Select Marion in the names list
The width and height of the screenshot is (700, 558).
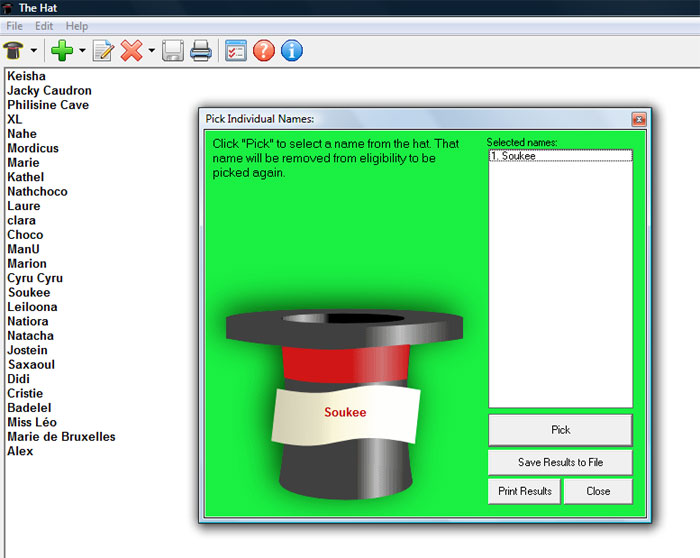pos(27,263)
